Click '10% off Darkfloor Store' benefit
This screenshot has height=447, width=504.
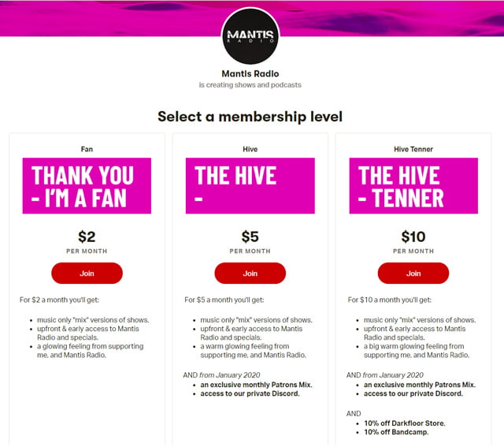(405, 423)
